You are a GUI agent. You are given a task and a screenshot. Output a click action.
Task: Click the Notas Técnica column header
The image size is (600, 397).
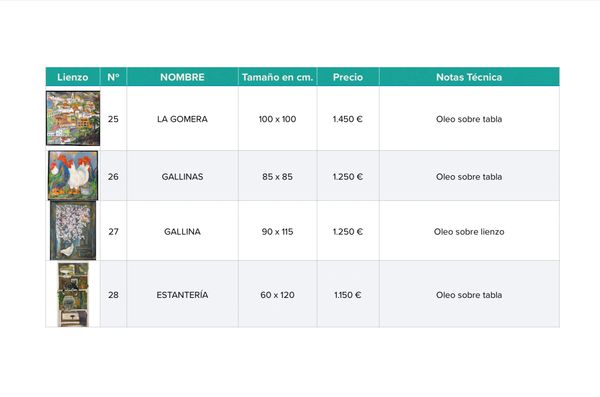coord(469,77)
